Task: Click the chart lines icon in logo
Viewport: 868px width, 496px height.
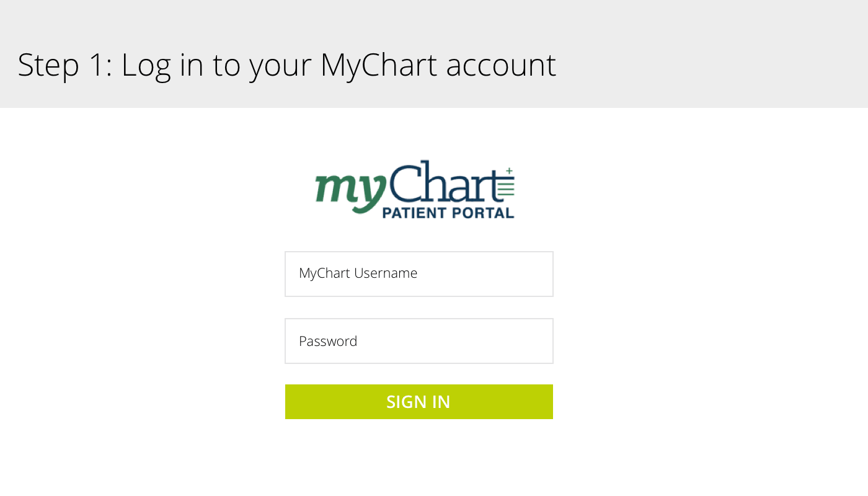Action: pyautogui.click(x=507, y=188)
